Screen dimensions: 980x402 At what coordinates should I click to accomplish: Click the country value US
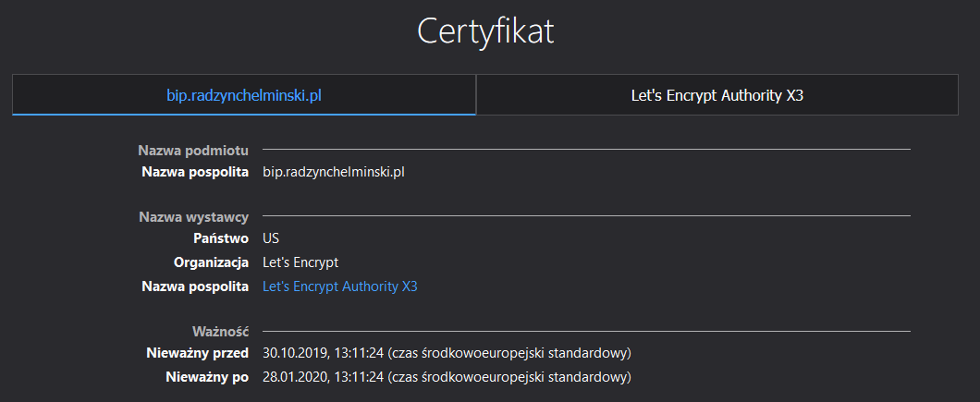pos(271,238)
